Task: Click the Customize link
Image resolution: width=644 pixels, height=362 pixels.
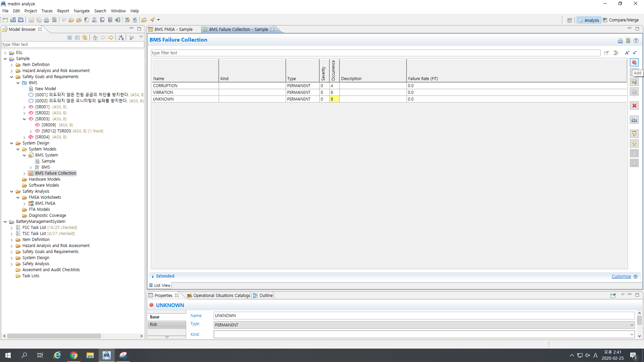Action: pos(621,277)
